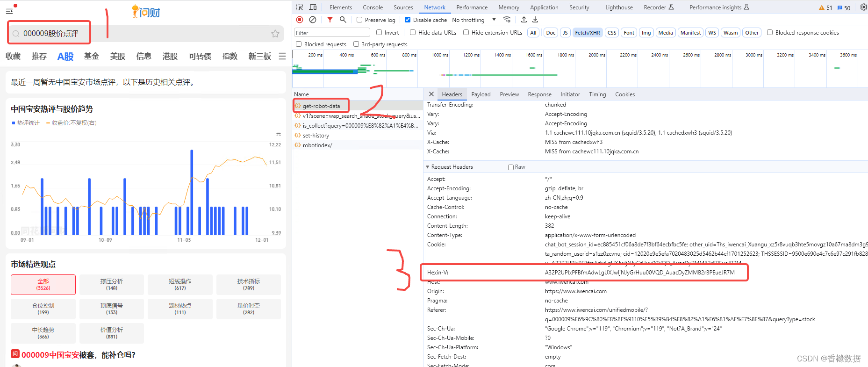Image resolution: width=868 pixels, height=367 pixels.
Task: Toggle the red filter funnel icon
Action: coord(330,20)
